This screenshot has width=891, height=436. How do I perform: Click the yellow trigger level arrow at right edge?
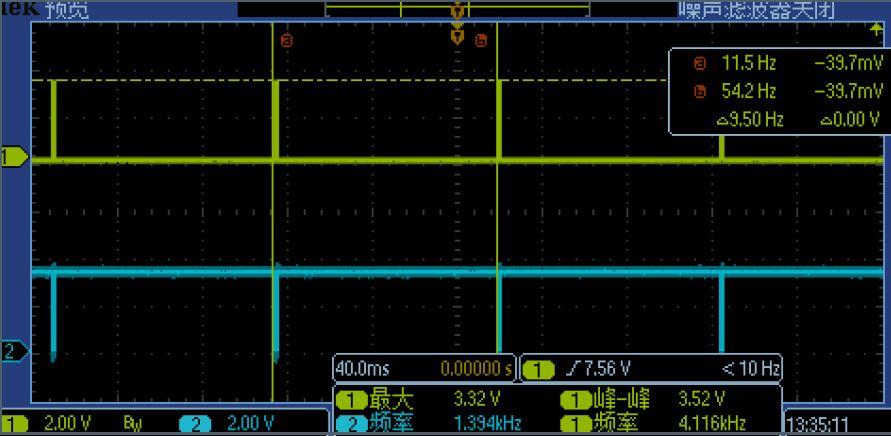point(878,30)
